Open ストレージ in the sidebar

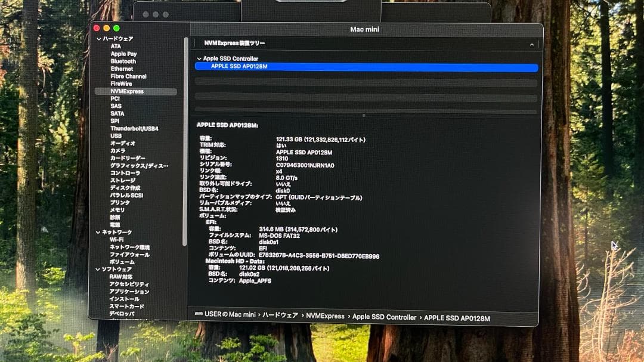pos(122,180)
